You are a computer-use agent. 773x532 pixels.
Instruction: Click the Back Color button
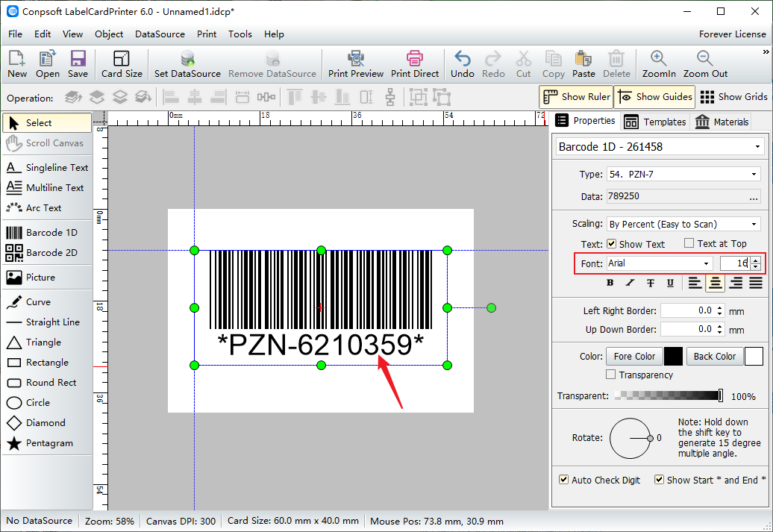pos(714,357)
